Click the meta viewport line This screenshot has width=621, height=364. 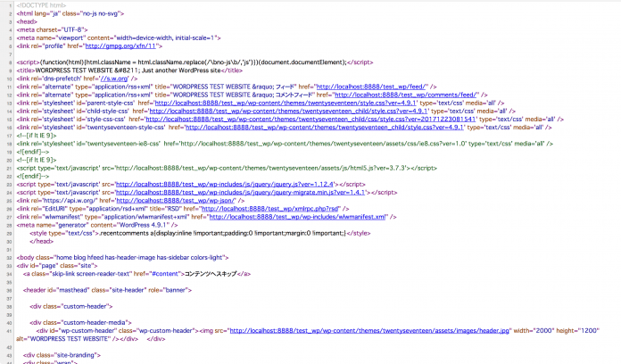[119, 38]
